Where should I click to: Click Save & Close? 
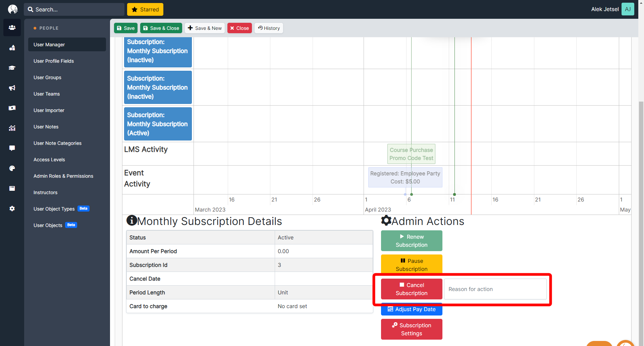click(x=161, y=28)
